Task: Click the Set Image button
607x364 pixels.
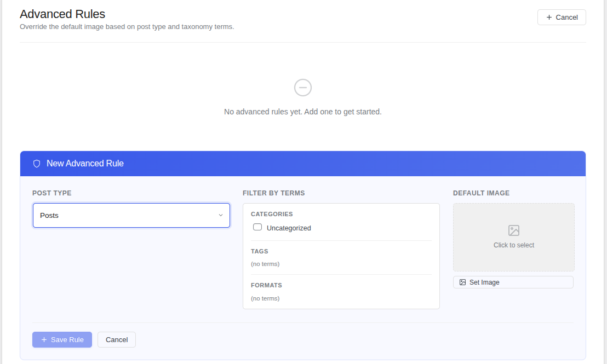Action: pyautogui.click(x=513, y=282)
